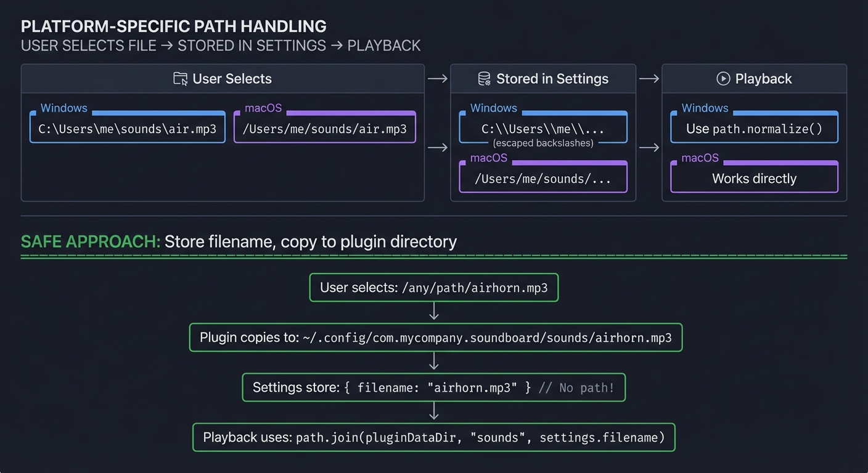The height and width of the screenshot is (473, 868).
Task: Click the down arrow above the "Playback uses" box
Action: tap(434, 413)
